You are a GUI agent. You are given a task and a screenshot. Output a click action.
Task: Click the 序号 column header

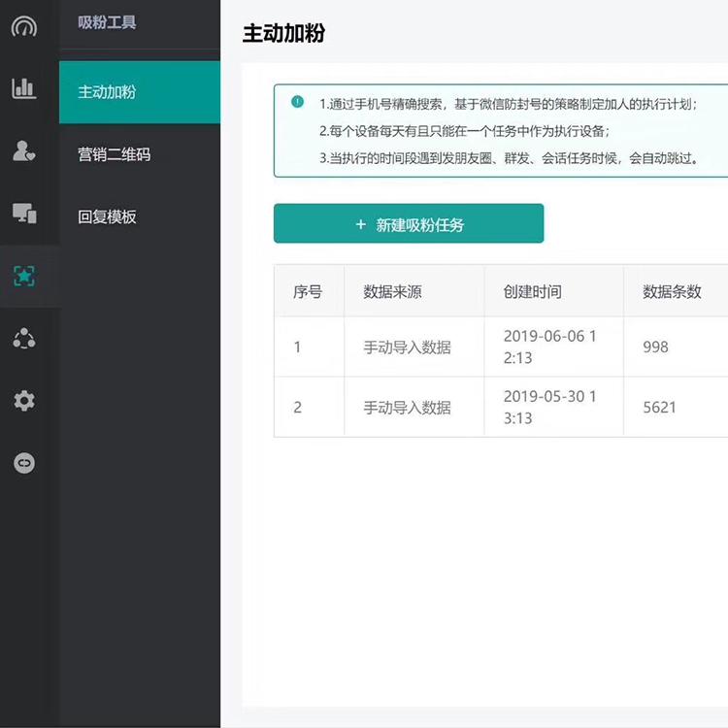point(308,291)
